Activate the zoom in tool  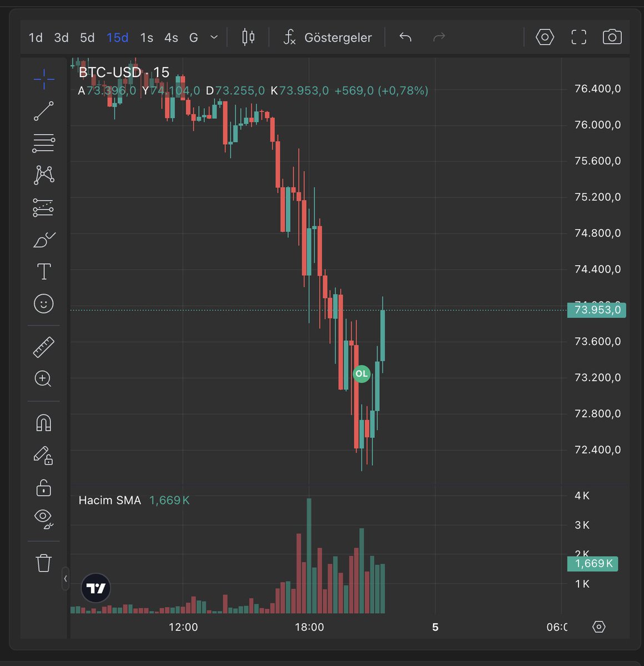pyautogui.click(x=43, y=379)
